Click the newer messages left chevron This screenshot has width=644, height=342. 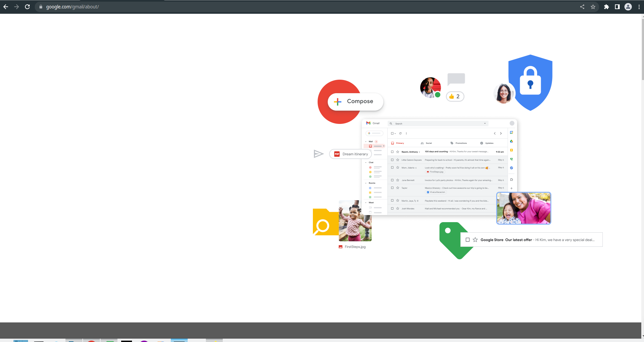click(495, 133)
